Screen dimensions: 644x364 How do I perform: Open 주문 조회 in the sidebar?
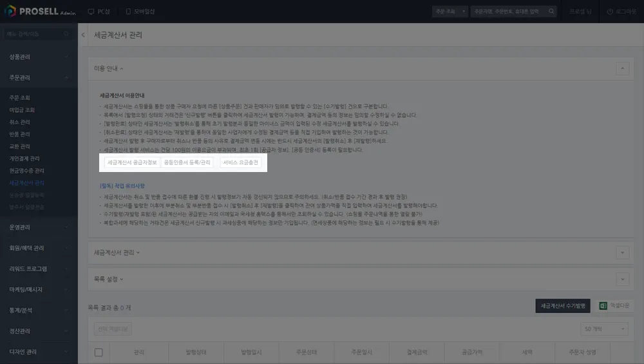pyautogui.click(x=20, y=98)
